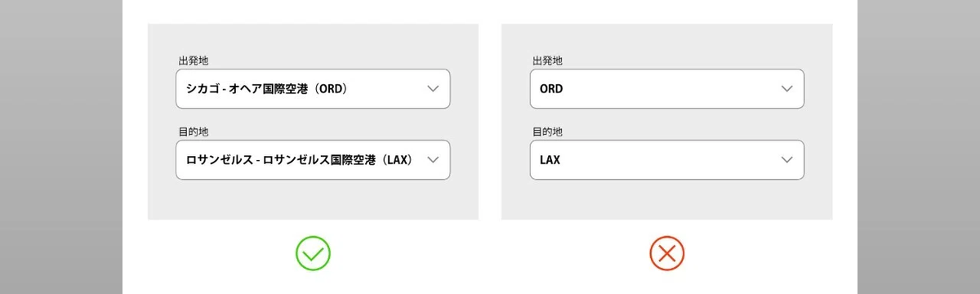Viewport: 980px width, 294px height.
Task: Click the chevron in the ORD-only field
Action: (x=787, y=89)
